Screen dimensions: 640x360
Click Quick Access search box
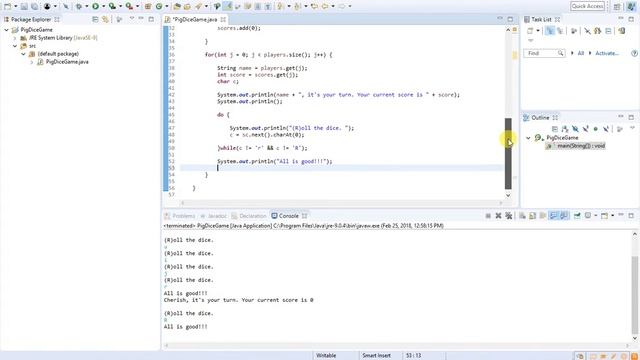click(587, 6)
